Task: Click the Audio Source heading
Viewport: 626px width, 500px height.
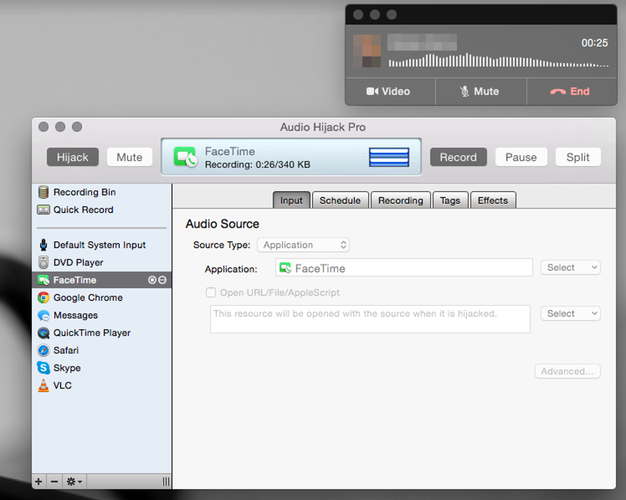Action: 222,224
